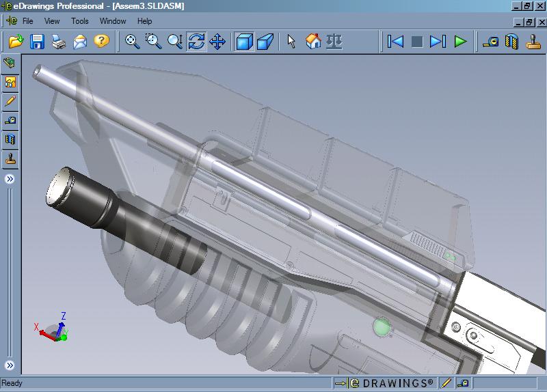Toggle the Perspective view cube icon
Viewport: 547px width, 392px height.
265,42
